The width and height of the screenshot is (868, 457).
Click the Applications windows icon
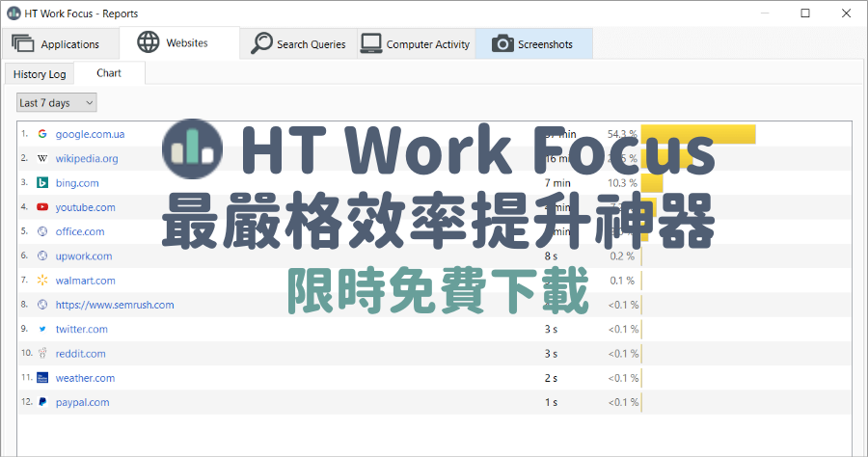click(23, 43)
